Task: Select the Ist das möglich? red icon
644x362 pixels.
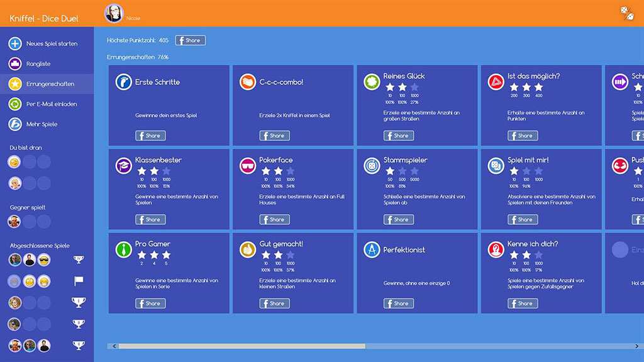Action: [x=496, y=82]
